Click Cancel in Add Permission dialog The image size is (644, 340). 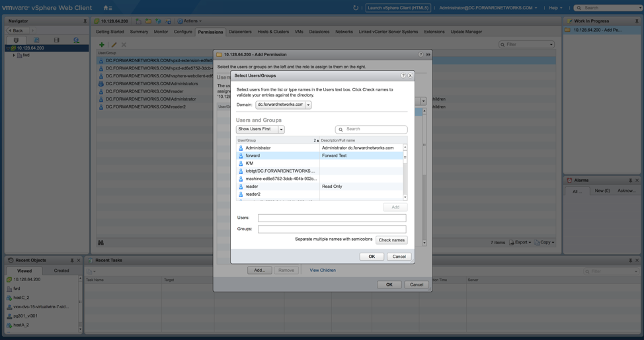click(417, 284)
